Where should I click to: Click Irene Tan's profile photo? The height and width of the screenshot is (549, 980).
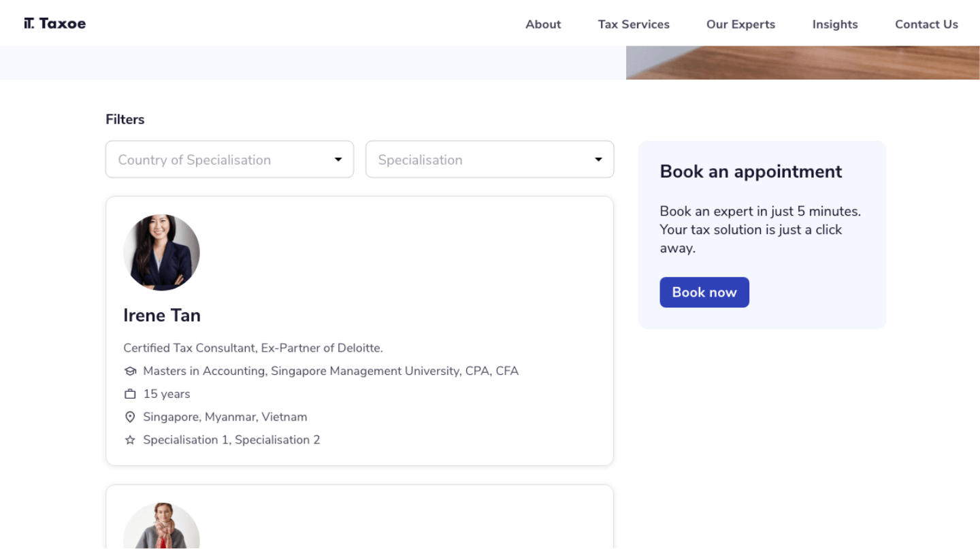(x=161, y=252)
